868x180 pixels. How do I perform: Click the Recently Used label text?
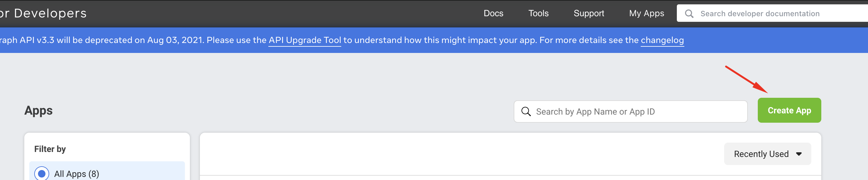[761, 154]
